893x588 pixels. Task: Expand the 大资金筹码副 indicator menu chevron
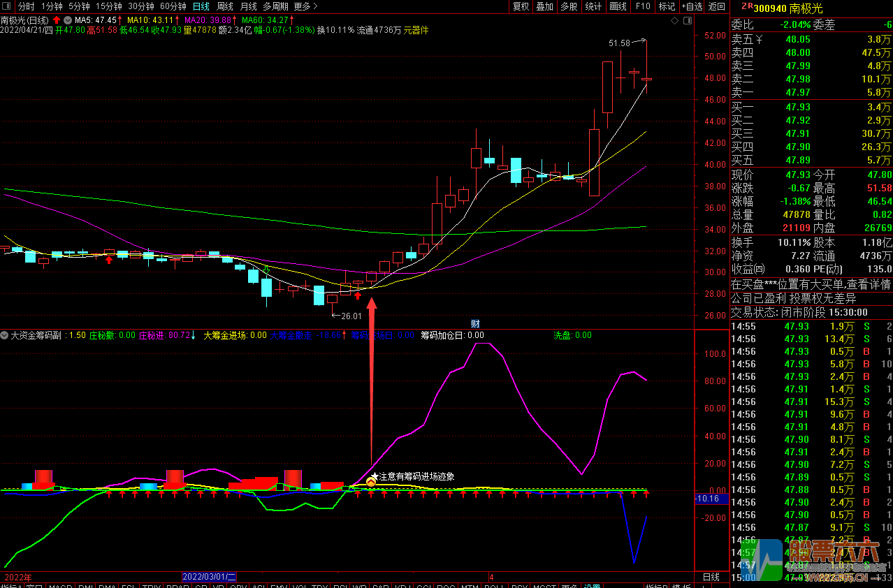point(5,335)
